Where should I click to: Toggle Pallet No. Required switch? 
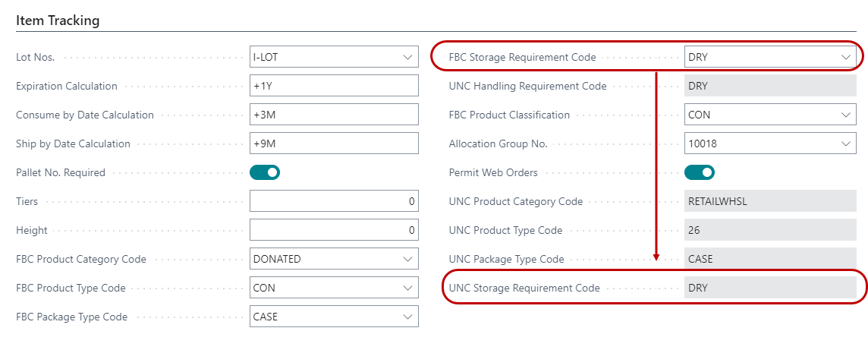pos(265,172)
